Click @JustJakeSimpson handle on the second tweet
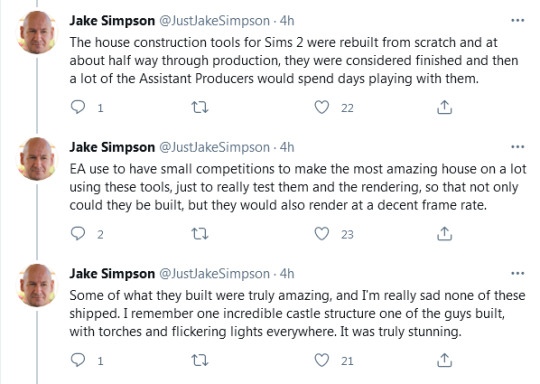 click(214, 147)
